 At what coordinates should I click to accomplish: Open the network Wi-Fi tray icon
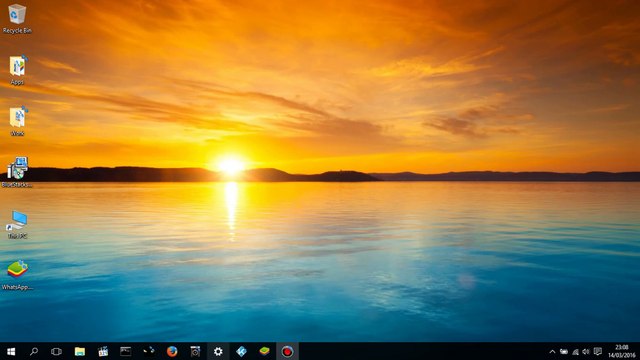click(575, 351)
